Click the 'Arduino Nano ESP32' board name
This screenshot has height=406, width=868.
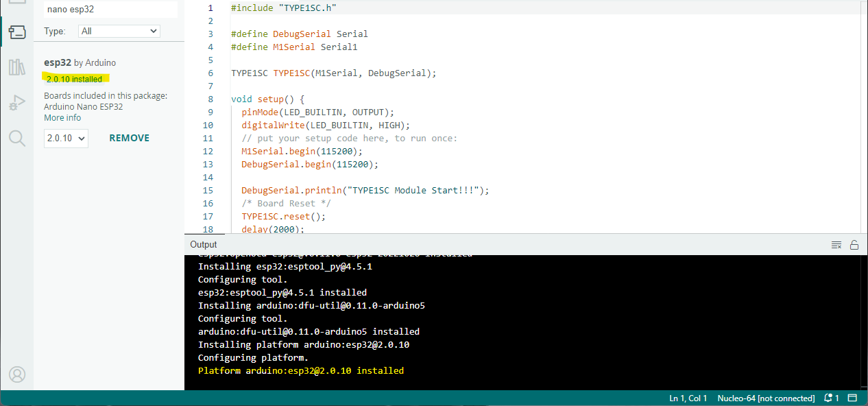tap(84, 106)
